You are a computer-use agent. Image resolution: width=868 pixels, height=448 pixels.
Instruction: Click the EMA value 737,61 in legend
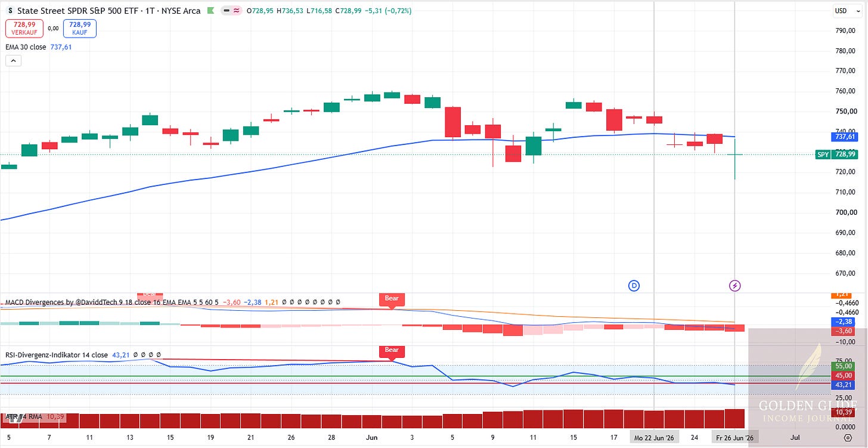point(60,47)
